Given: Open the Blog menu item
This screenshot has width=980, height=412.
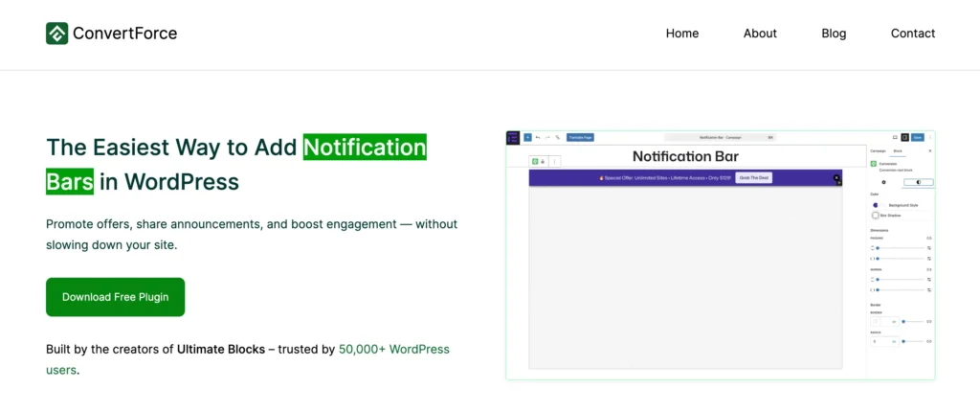Looking at the screenshot, I should [x=834, y=34].
